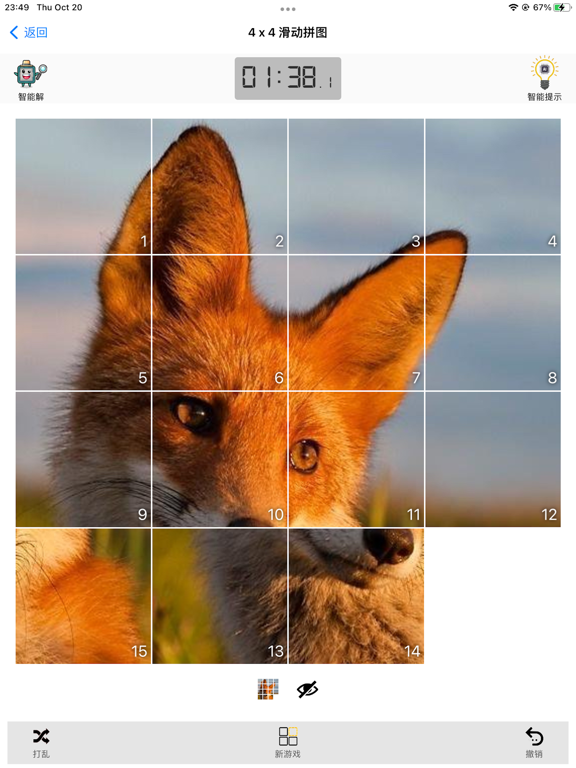Select tile 13 on bottom row
This screenshot has height=768, width=576.
coord(219,596)
